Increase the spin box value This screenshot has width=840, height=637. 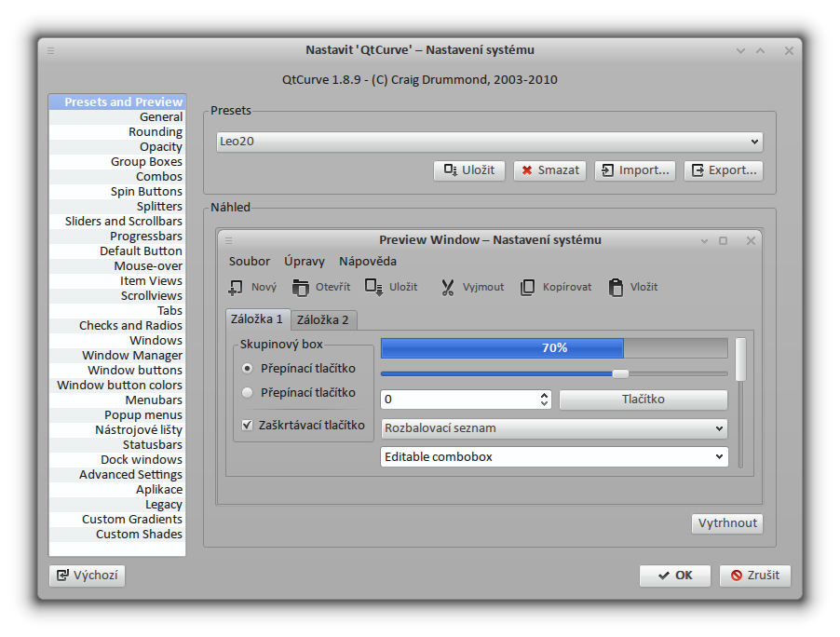click(544, 396)
